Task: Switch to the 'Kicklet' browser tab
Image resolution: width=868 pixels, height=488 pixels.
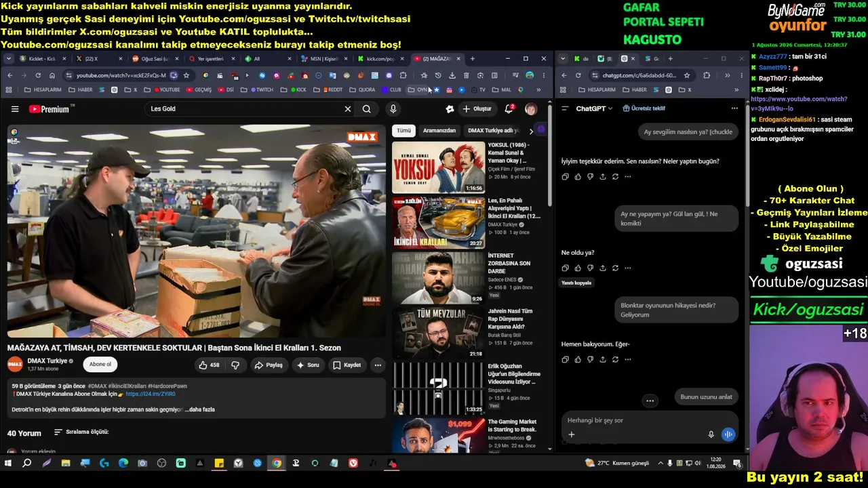Action: (x=41, y=59)
